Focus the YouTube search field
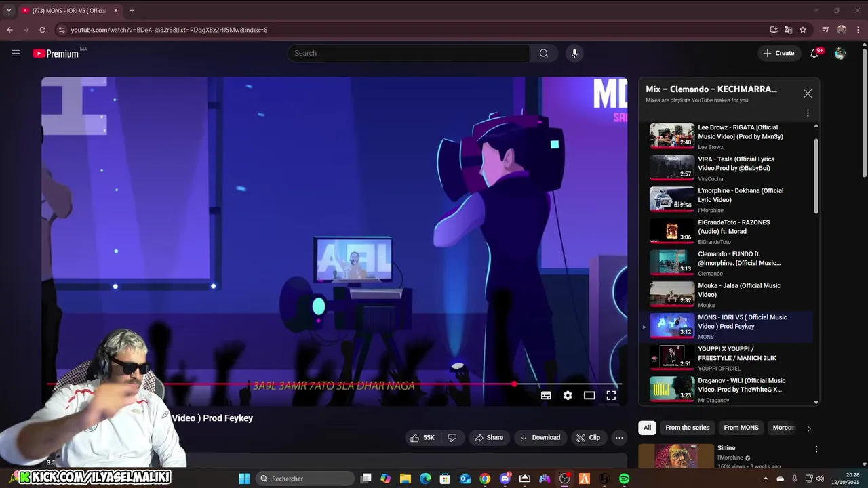The image size is (868, 488). tap(408, 53)
